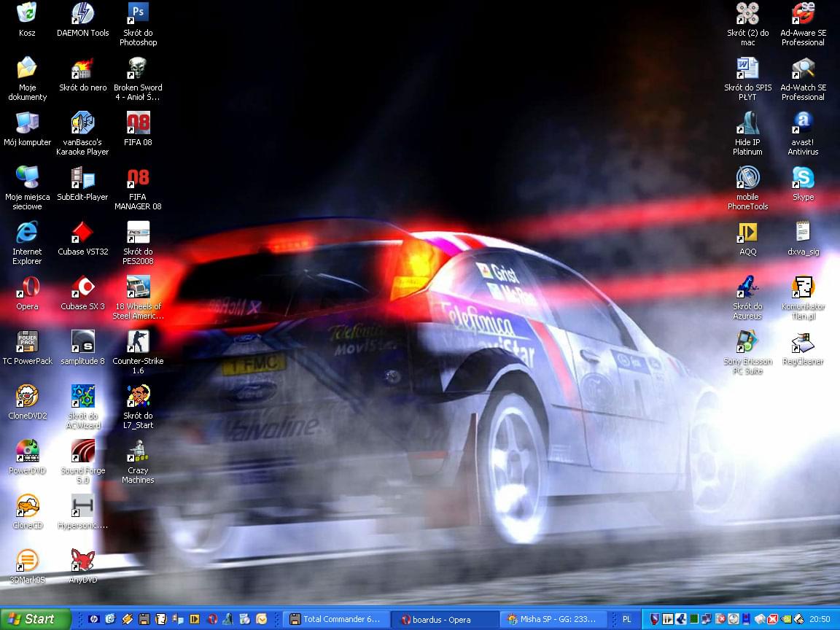This screenshot has width=840, height=630.
Task: Select the Opera desktop icon
Action: 27,294
